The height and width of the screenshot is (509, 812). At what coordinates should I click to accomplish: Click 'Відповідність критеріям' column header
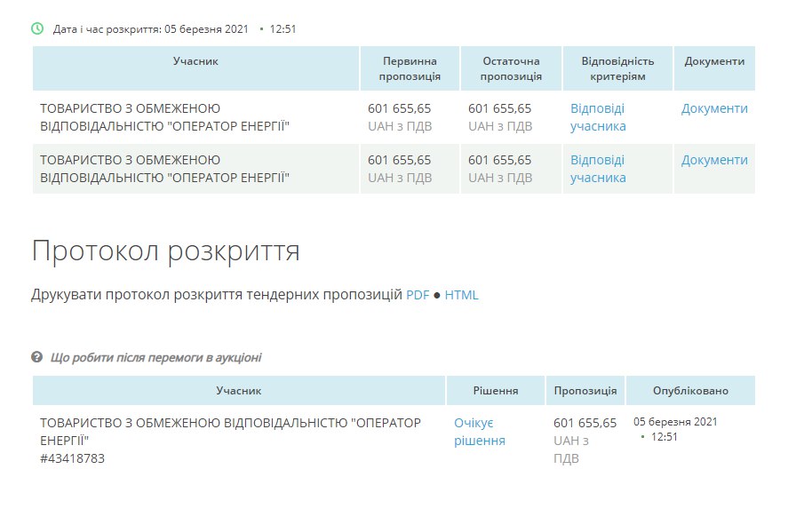tap(617, 68)
